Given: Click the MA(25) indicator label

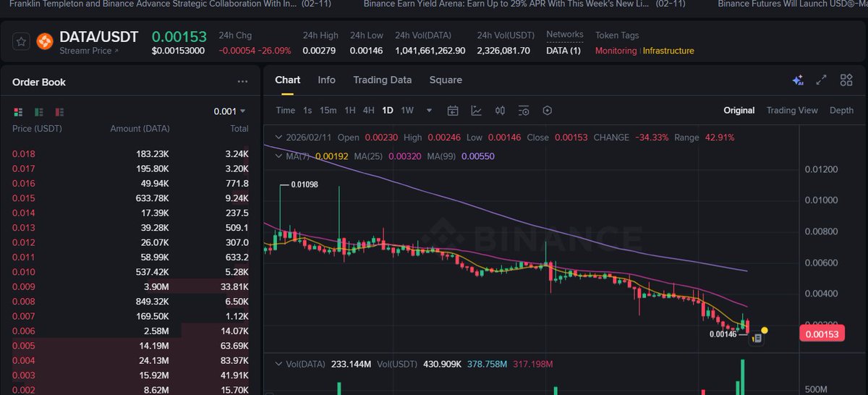Looking at the screenshot, I should point(369,156).
